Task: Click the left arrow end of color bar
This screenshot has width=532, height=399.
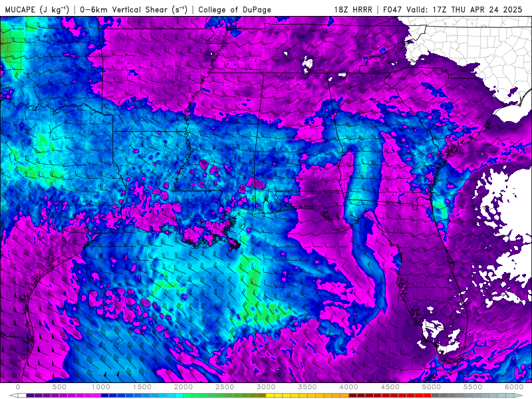Action: point(13,396)
